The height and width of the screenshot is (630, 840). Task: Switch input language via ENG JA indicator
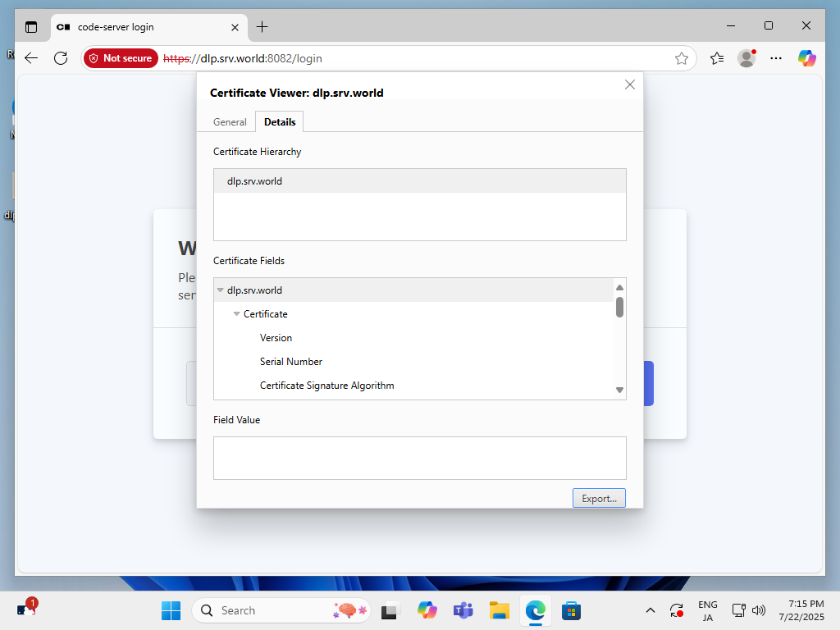point(707,610)
